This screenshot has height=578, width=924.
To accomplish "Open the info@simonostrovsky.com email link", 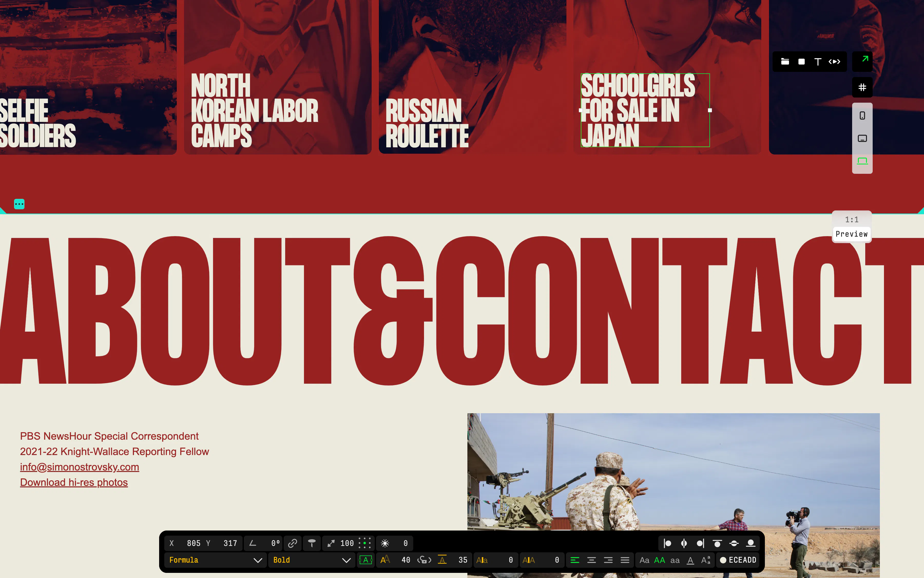I will (x=80, y=467).
